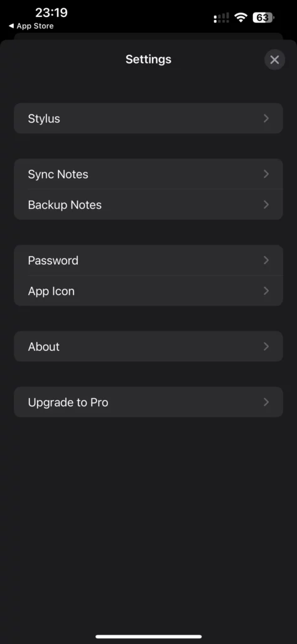This screenshot has height=644, width=297.
Task: Open the App Icon chooser
Action: click(x=148, y=291)
